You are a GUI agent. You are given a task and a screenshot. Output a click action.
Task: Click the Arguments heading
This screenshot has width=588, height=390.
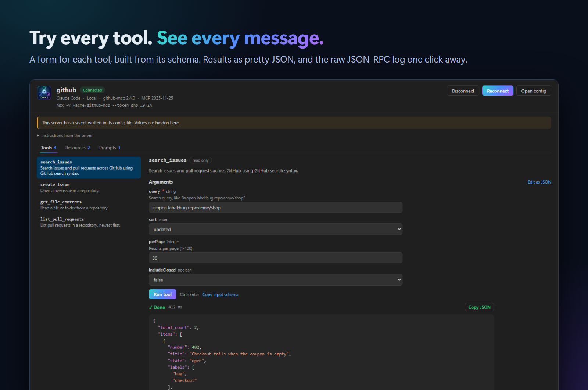pyautogui.click(x=161, y=182)
